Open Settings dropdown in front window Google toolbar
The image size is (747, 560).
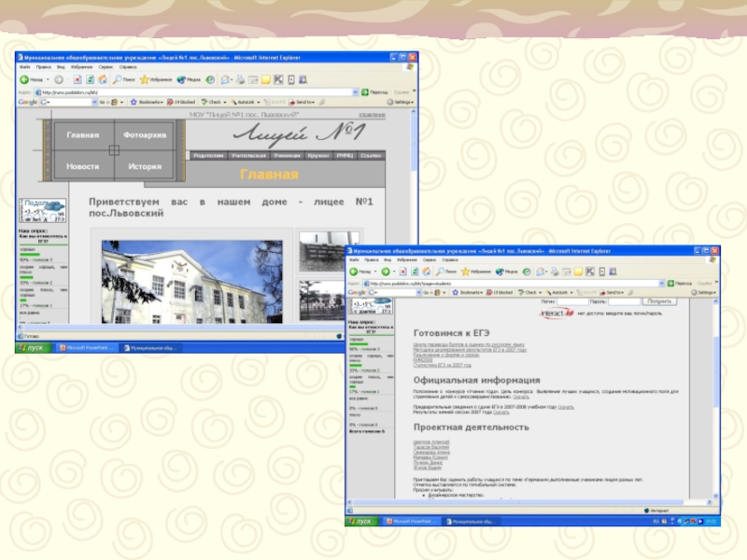[x=707, y=293]
